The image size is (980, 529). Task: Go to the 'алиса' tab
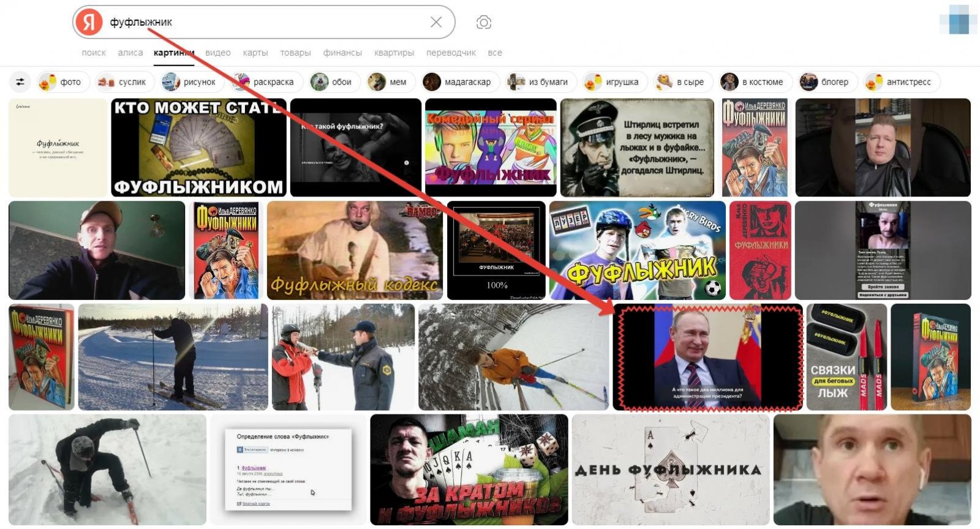130,53
